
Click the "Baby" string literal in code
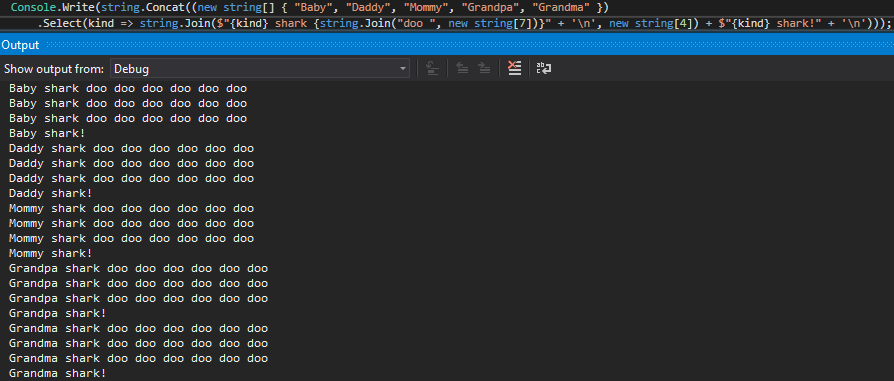point(314,9)
